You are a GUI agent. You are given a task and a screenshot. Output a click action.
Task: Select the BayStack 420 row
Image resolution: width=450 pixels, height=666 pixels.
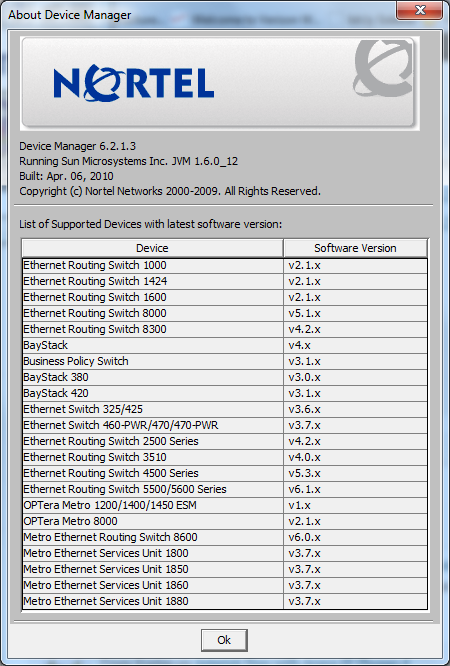(x=225, y=393)
